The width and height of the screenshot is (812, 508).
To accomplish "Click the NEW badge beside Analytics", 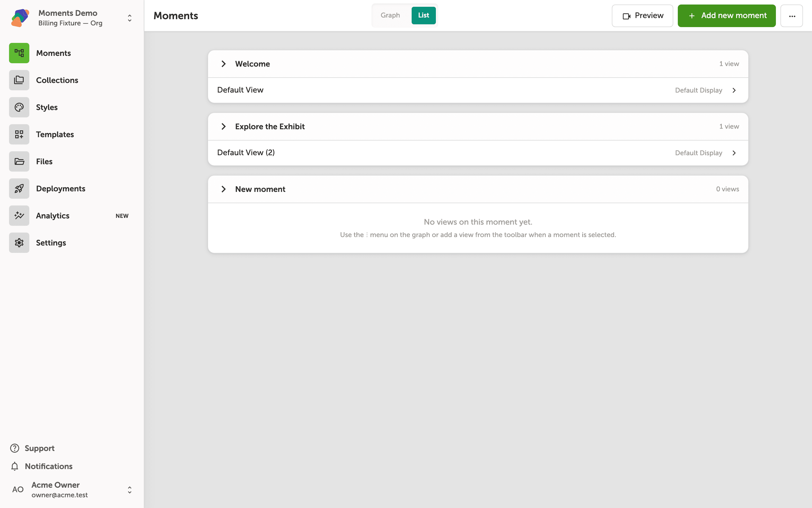I will click(122, 216).
